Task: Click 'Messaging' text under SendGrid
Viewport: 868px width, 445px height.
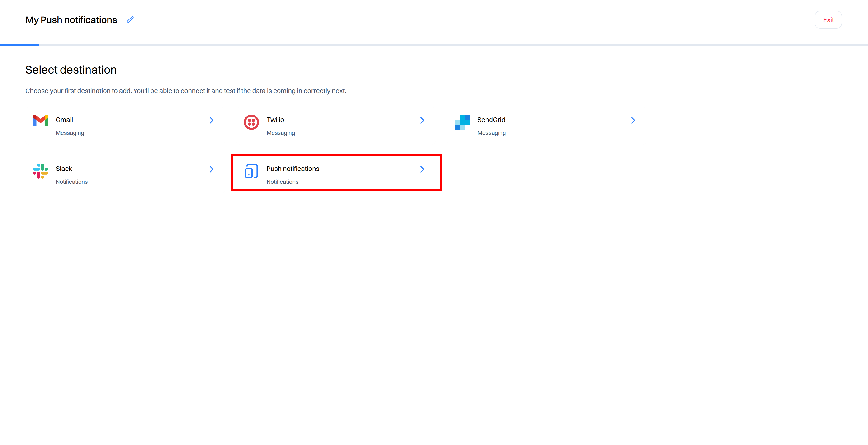Action: click(492, 133)
